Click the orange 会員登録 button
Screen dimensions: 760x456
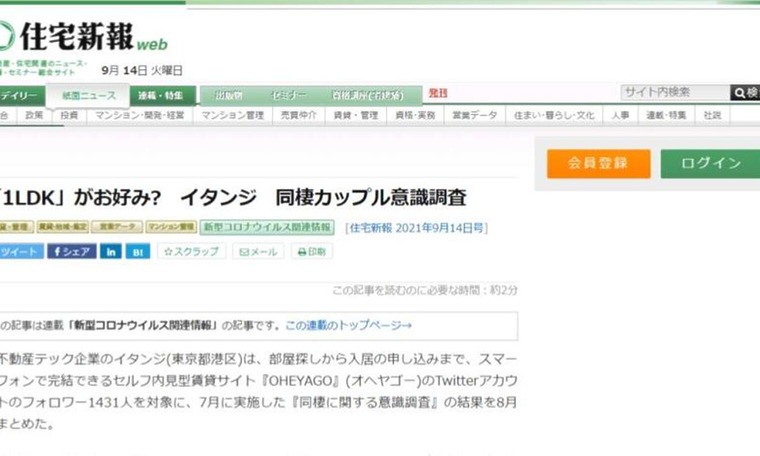(598, 164)
